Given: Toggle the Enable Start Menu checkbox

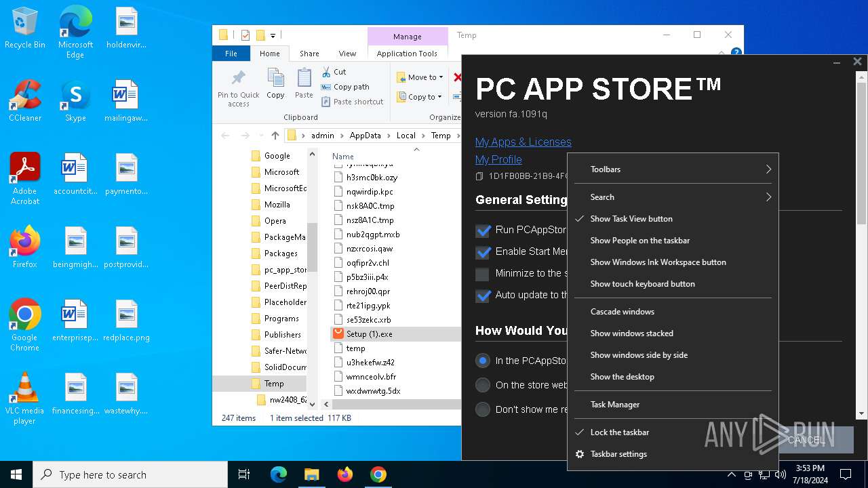Looking at the screenshot, I should point(483,252).
